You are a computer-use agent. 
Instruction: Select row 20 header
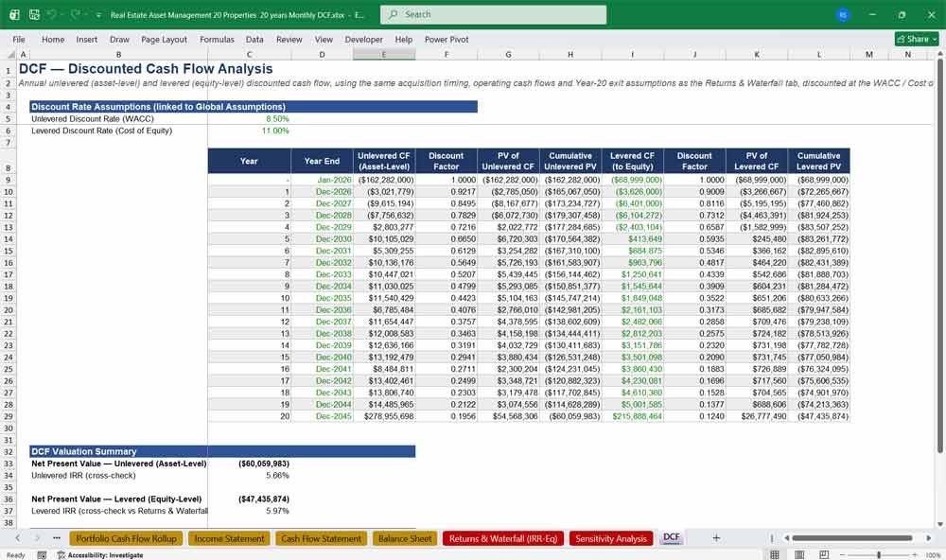(x=9, y=310)
